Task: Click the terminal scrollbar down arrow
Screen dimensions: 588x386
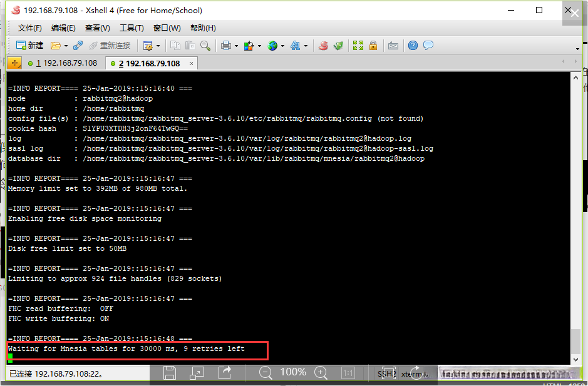Action: (x=575, y=359)
